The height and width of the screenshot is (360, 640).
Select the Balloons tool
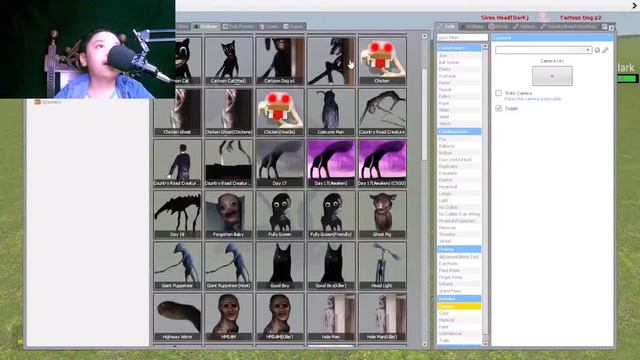click(x=459, y=146)
